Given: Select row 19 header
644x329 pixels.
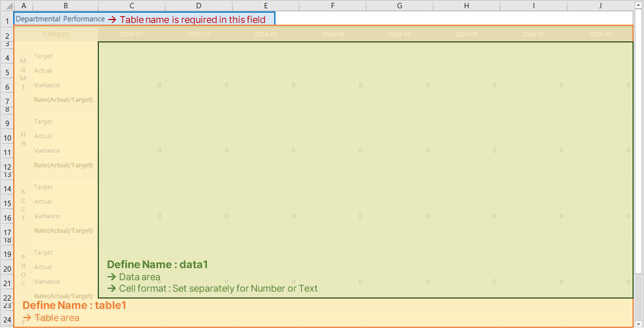Looking at the screenshot, I should [7, 253].
